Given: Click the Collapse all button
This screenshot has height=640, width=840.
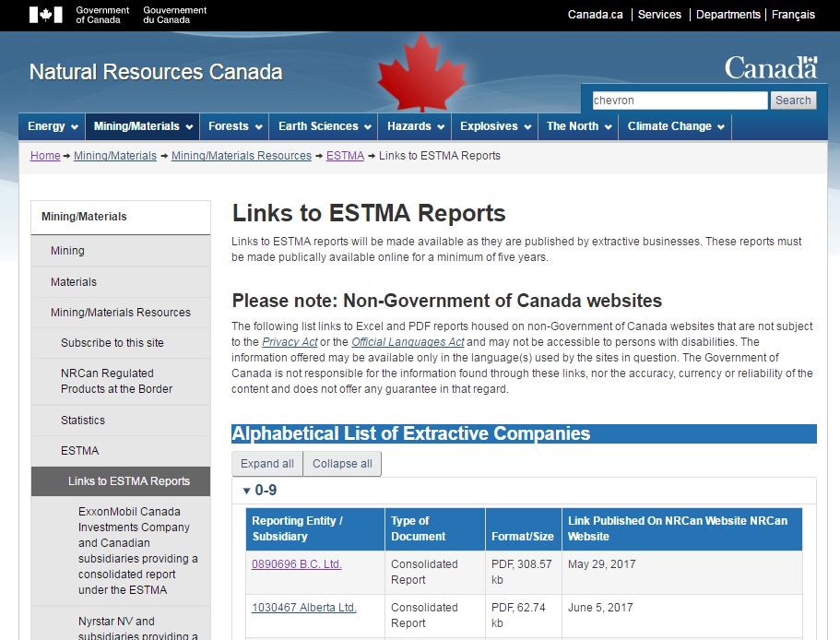Looking at the screenshot, I should pos(342,464).
